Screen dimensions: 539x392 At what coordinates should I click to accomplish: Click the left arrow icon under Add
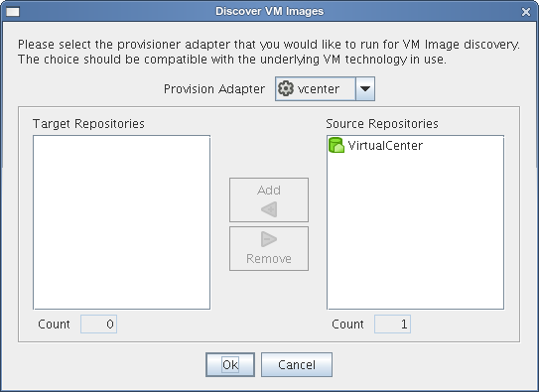click(x=269, y=209)
